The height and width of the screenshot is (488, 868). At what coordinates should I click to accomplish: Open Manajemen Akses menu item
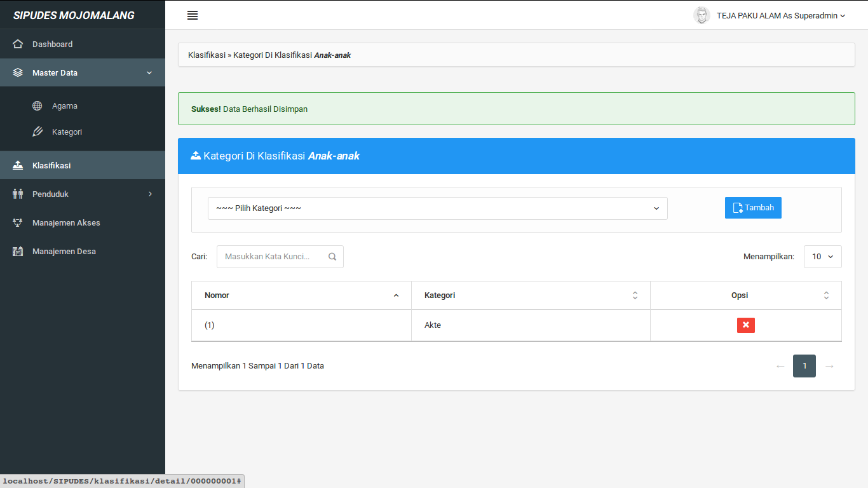(83, 222)
